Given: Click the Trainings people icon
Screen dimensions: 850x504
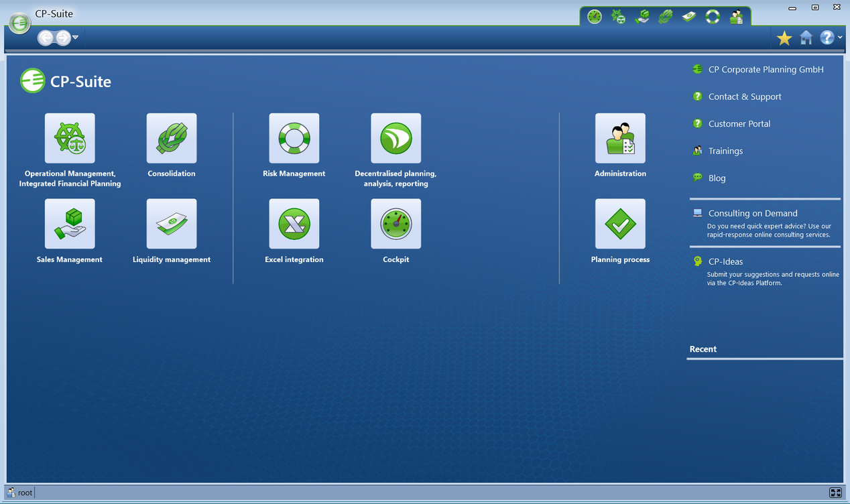Looking at the screenshot, I should click(x=697, y=151).
